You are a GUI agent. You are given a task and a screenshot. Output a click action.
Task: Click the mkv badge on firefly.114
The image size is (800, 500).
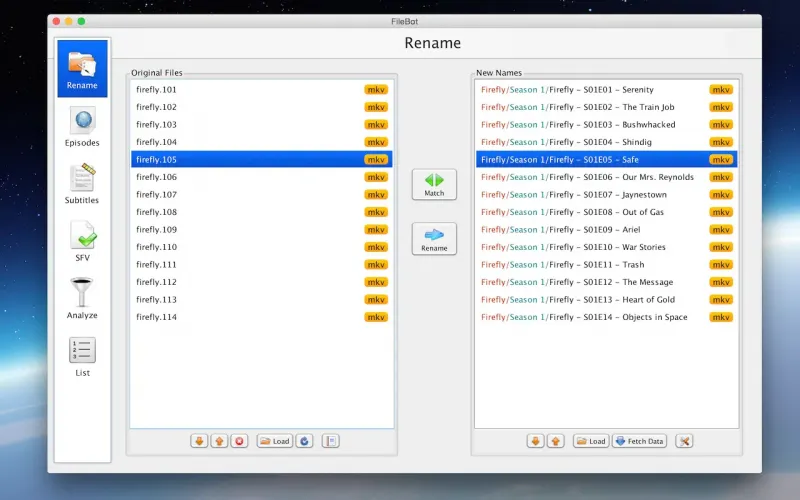[x=376, y=317]
